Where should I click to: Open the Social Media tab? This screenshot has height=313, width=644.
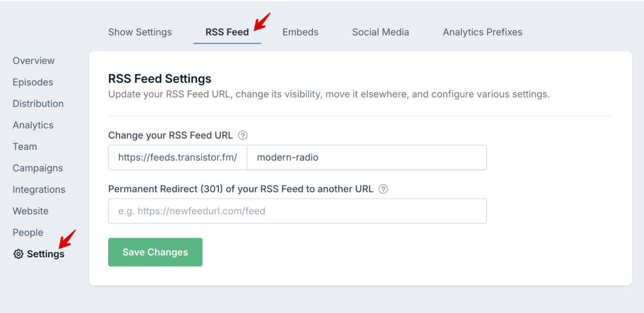coord(380,32)
